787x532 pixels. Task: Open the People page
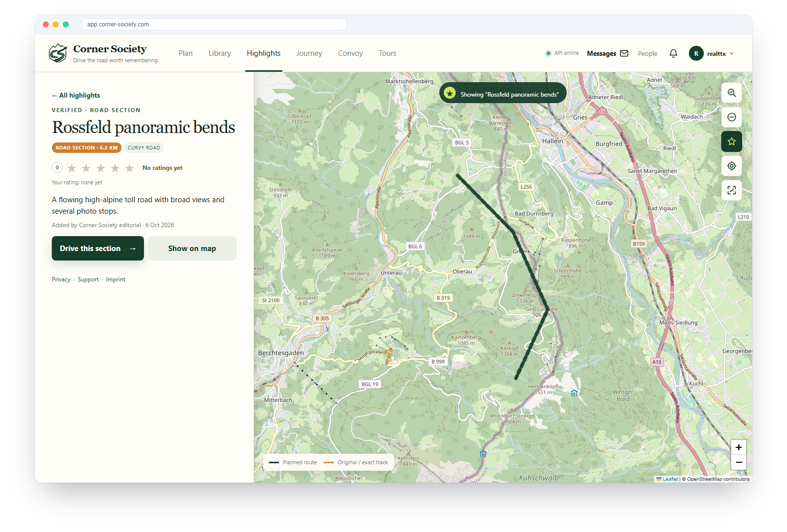[648, 53]
